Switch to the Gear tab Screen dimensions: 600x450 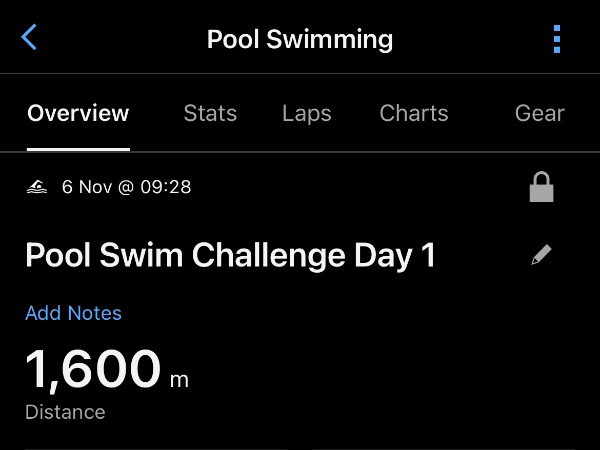point(540,113)
